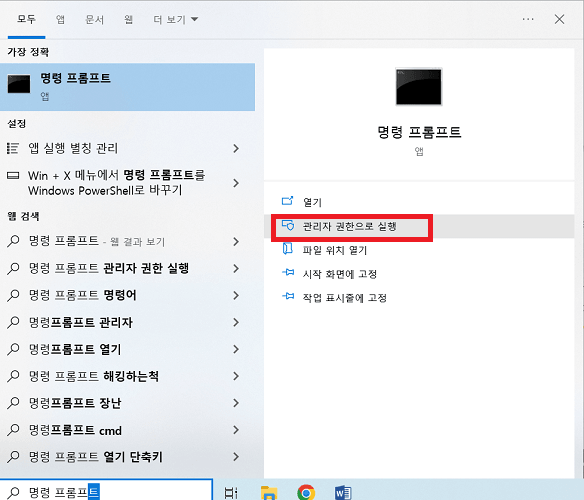
Task: Click the search icon beside 명령프롬프트 cmd
Action: (13, 430)
